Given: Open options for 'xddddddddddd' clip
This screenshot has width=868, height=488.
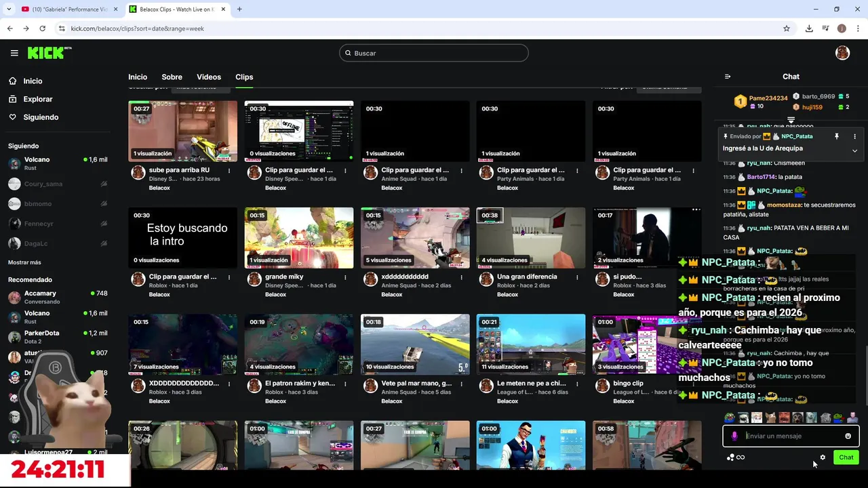Looking at the screenshot, I should [461, 277].
